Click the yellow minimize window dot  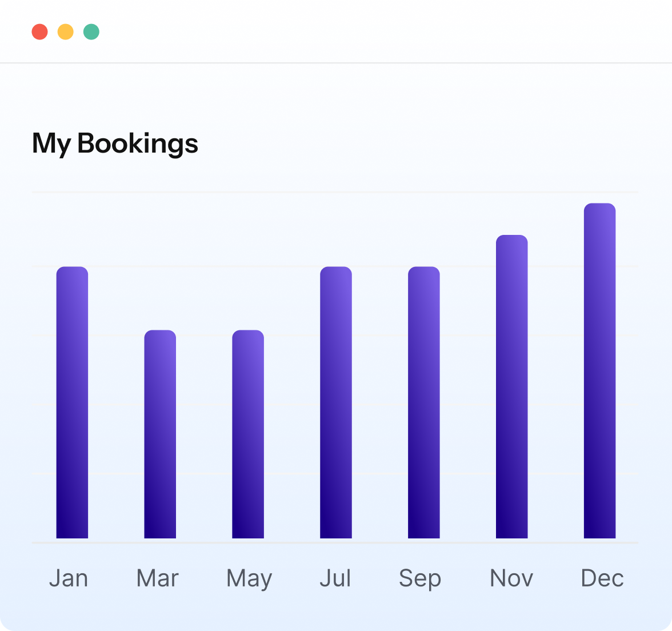click(66, 32)
